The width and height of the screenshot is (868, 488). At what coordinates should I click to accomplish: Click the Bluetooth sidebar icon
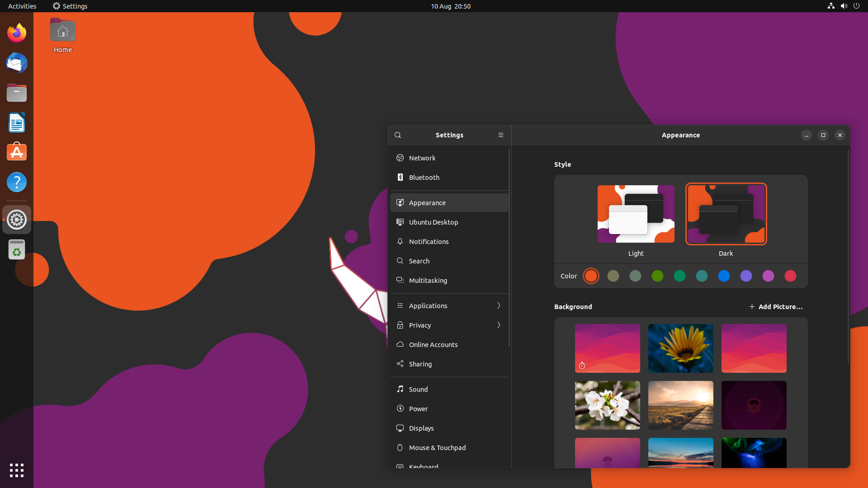(x=400, y=178)
